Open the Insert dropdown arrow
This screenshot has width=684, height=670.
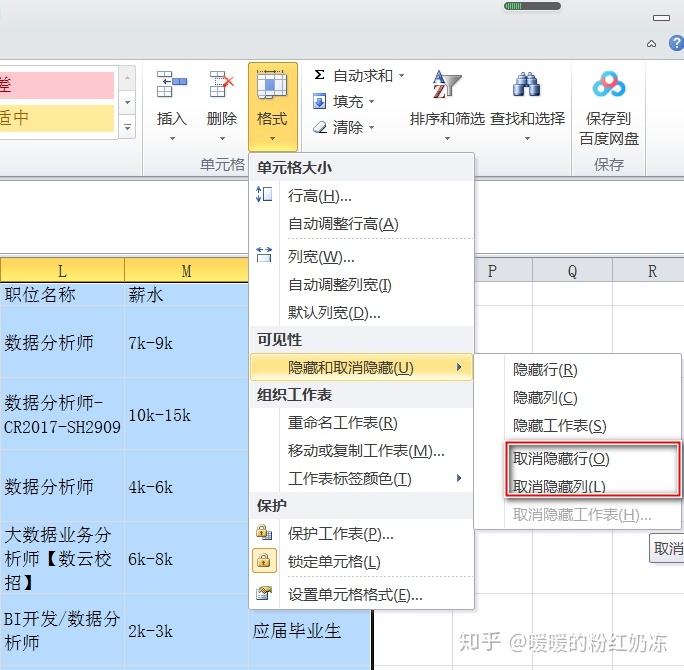(172, 139)
